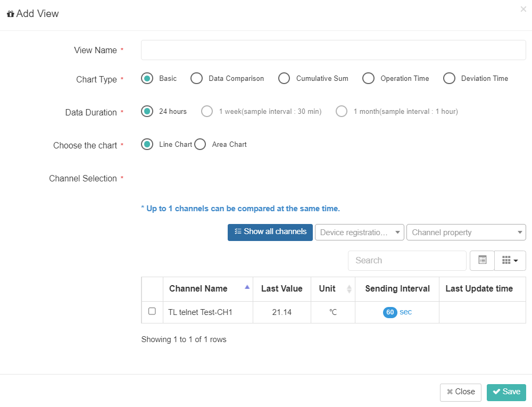The height and width of the screenshot is (407, 532).
Task: Open Channel property dropdown
Action: click(x=466, y=232)
